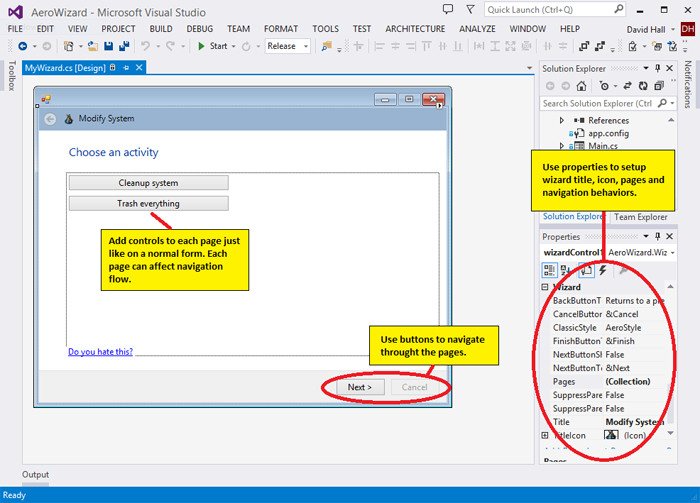
Task: Open the Notifications side tab
Action: (x=688, y=84)
